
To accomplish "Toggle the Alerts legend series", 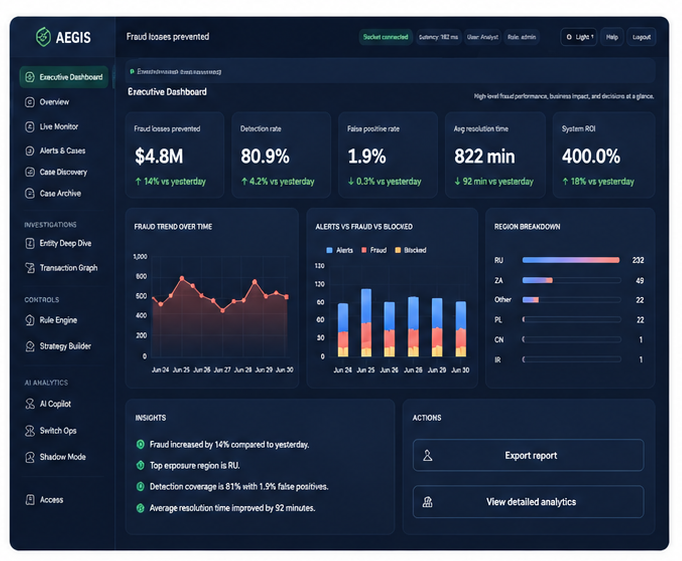I will (x=340, y=250).
